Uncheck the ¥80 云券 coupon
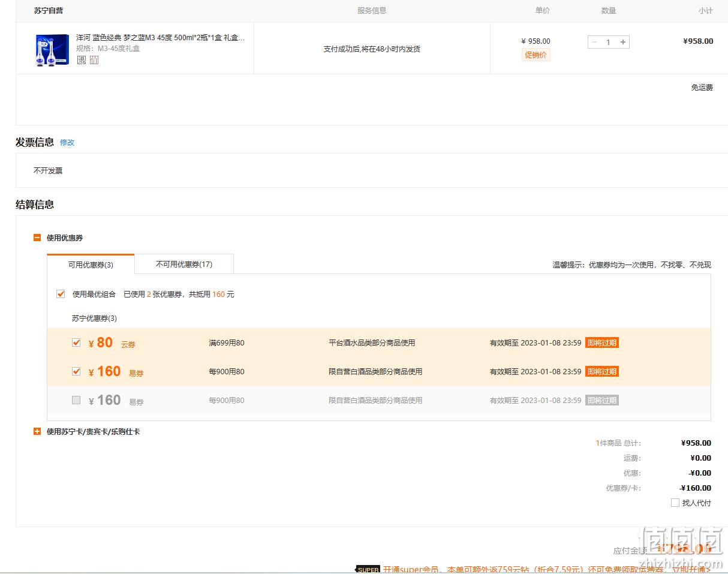728x574 pixels. coord(76,342)
